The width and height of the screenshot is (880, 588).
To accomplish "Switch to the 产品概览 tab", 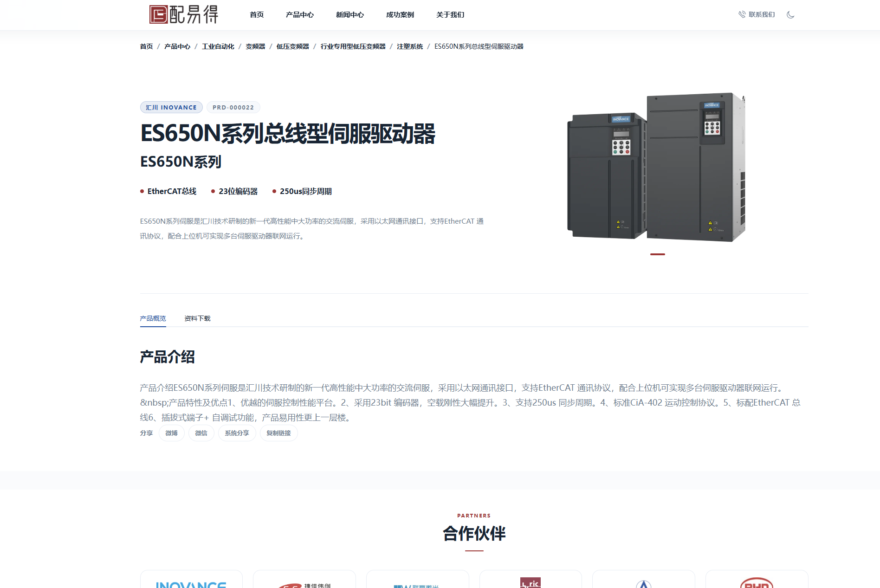I will pyautogui.click(x=153, y=318).
